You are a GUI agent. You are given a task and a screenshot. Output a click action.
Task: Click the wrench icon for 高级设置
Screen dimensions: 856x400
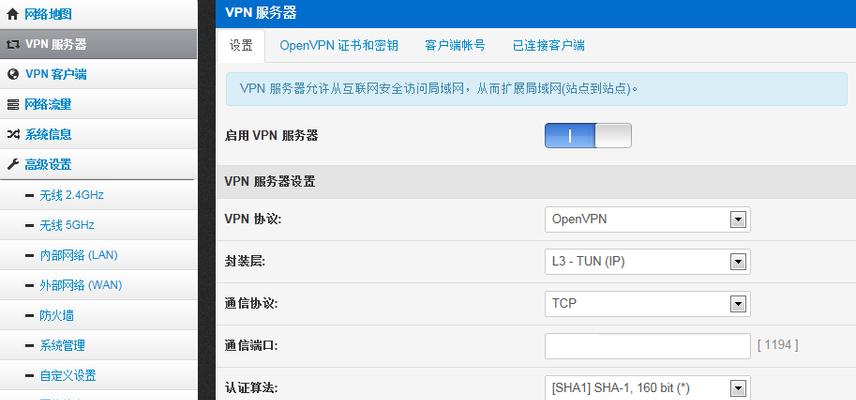13,164
